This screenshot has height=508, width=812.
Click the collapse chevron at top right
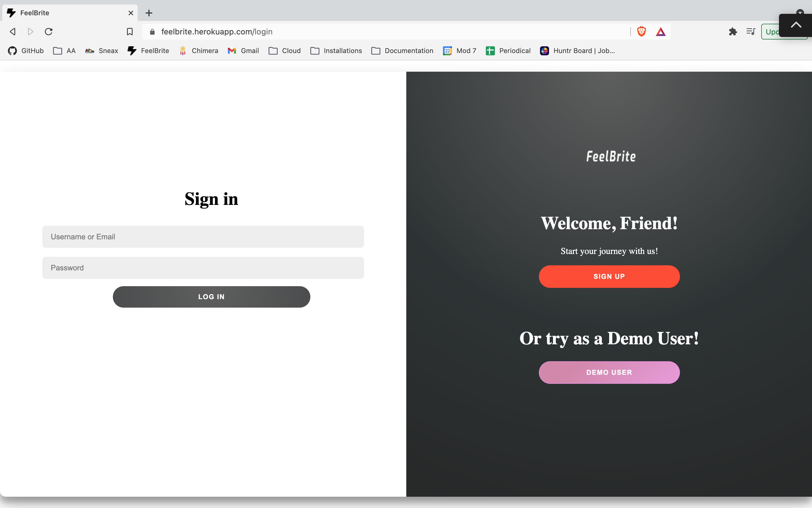click(x=796, y=25)
